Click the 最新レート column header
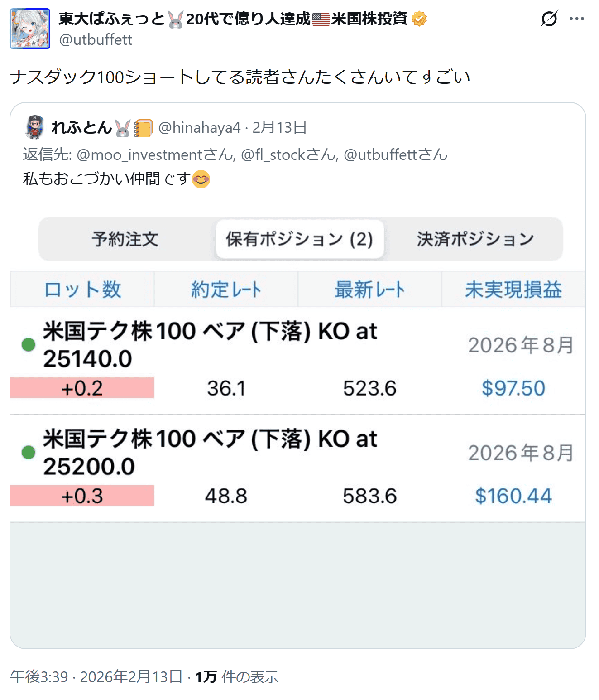599x700 pixels. point(369,290)
